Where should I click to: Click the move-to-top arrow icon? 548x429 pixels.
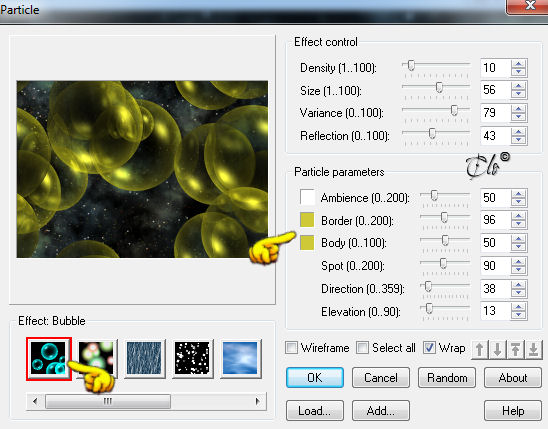(515, 349)
